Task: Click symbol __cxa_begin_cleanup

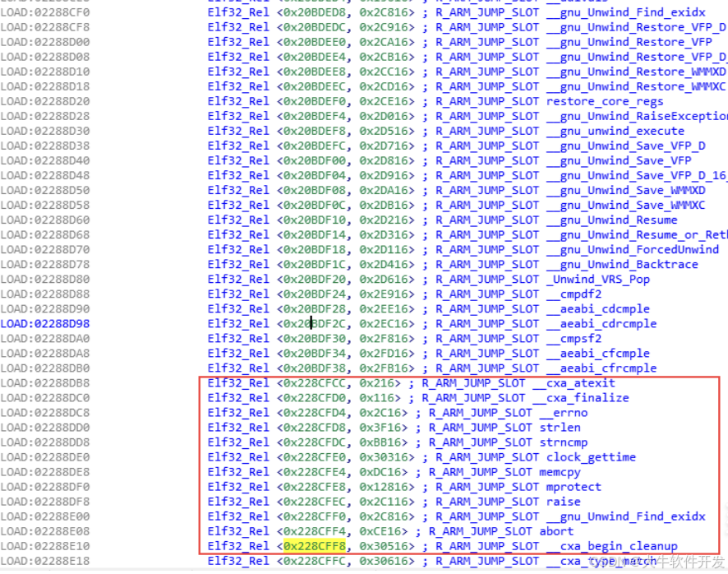Action: (612, 546)
